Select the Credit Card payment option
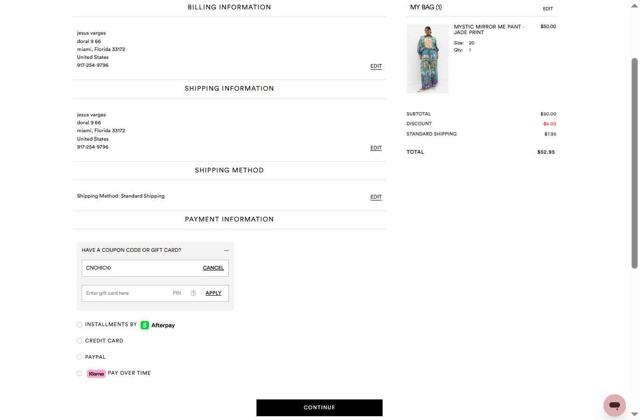This screenshot has width=640, height=420. [x=80, y=341]
